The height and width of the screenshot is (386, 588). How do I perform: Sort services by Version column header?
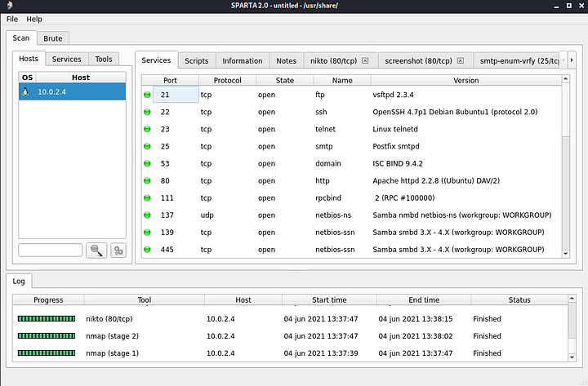pyautogui.click(x=466, y=80)
